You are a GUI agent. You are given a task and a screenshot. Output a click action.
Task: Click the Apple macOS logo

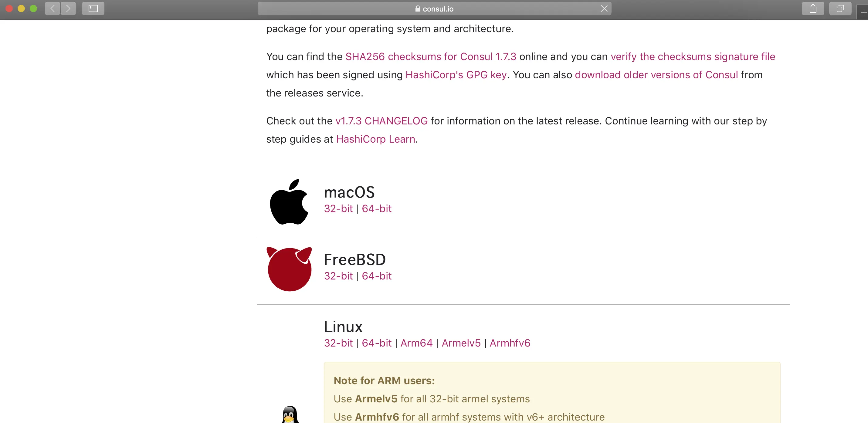(x=289, y=202)
